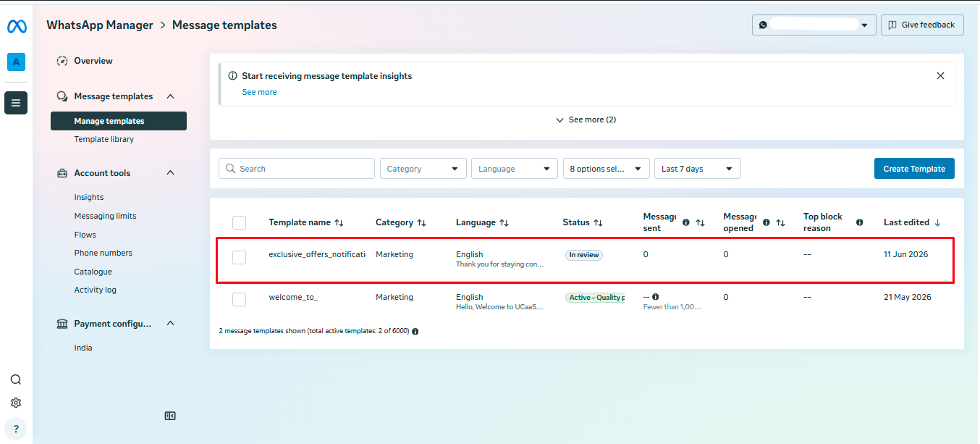Screen dimensions: 980x444
Task: Check the welcome_to_ row checkbox
Action: click(x=239, y=299)
